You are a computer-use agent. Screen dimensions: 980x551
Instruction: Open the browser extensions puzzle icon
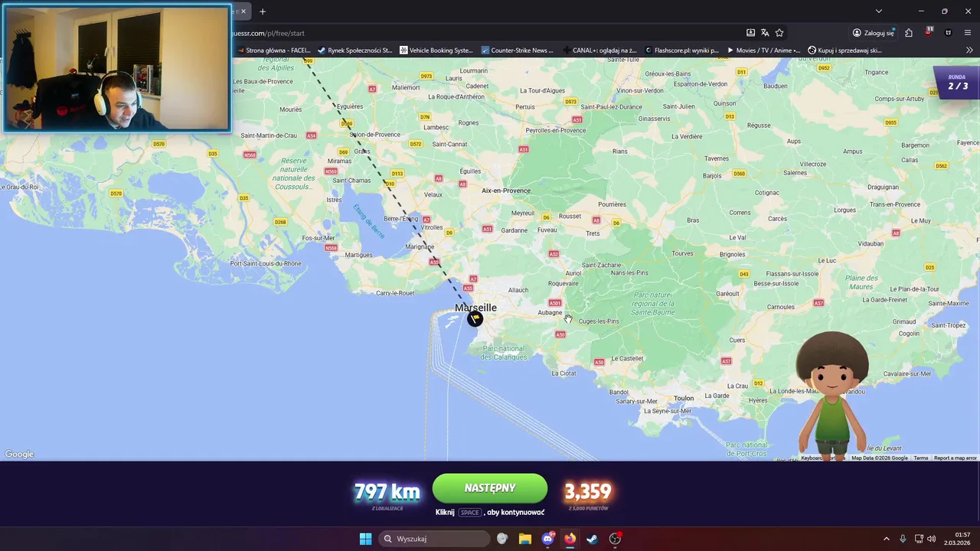pyautogui.click(x=909, y=33)
